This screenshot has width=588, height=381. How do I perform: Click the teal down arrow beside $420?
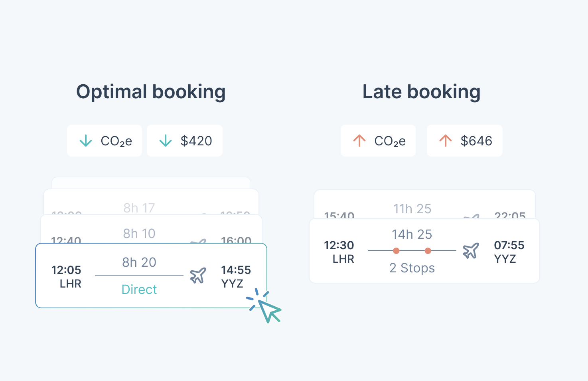pos(166,141)
